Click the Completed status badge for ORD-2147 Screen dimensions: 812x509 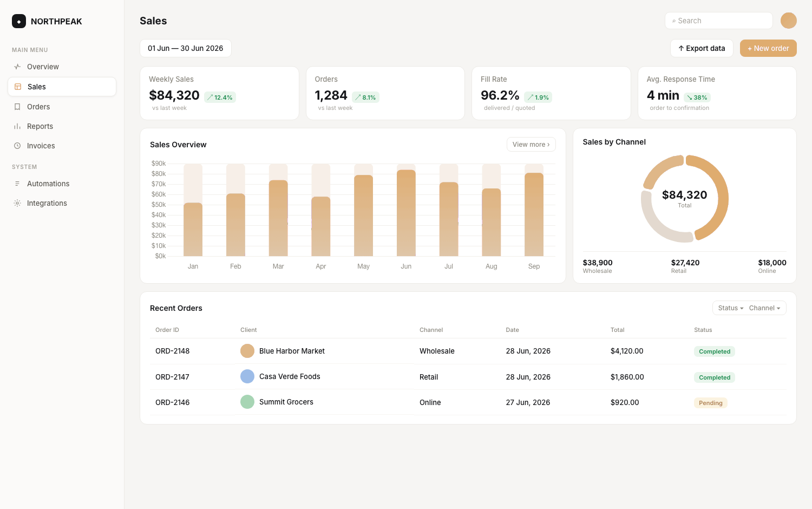(715, 377)
